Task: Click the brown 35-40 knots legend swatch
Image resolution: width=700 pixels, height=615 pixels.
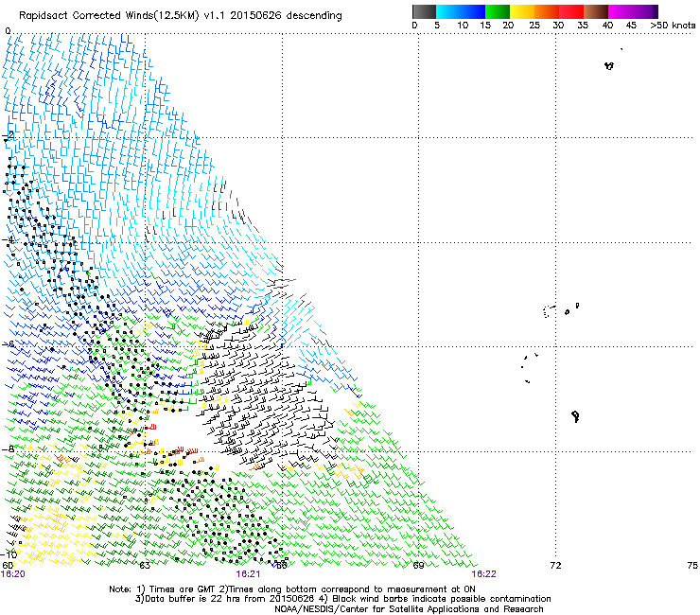Action: [x=596, y=11]
